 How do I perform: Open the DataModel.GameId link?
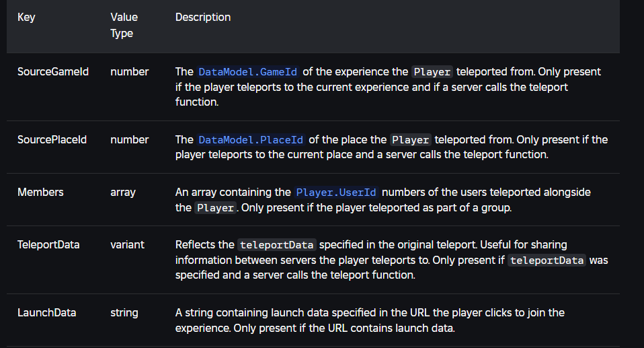coord(249,72)
